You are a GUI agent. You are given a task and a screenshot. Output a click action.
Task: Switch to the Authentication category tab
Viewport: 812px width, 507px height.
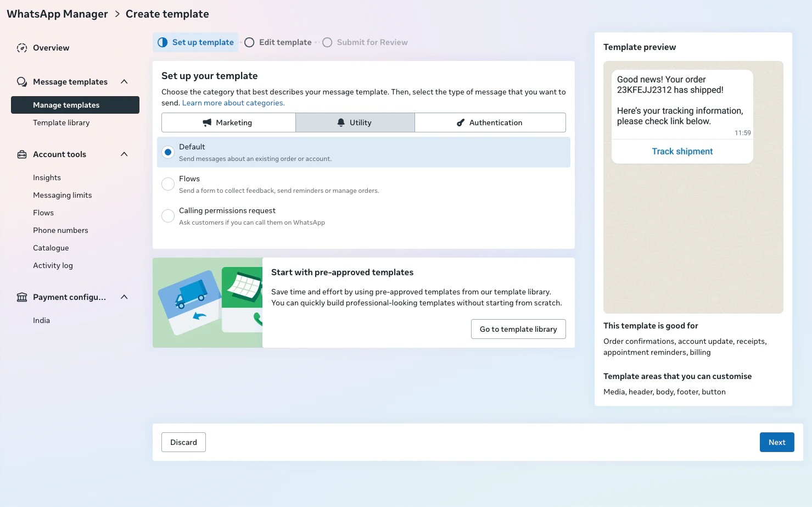coord(490,122)
